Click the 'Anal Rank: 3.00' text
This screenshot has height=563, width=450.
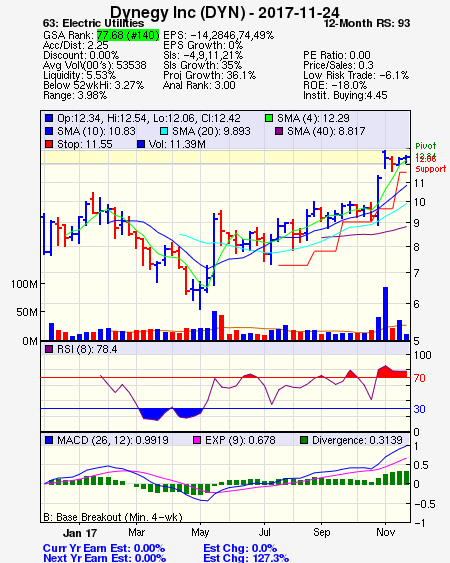pyautogui.click(x=199, y=85)
